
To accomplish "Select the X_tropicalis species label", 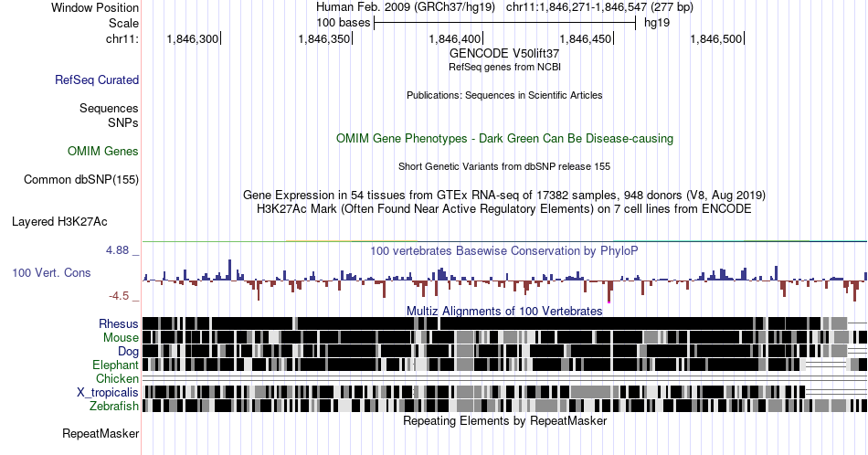I will (108, 393).
